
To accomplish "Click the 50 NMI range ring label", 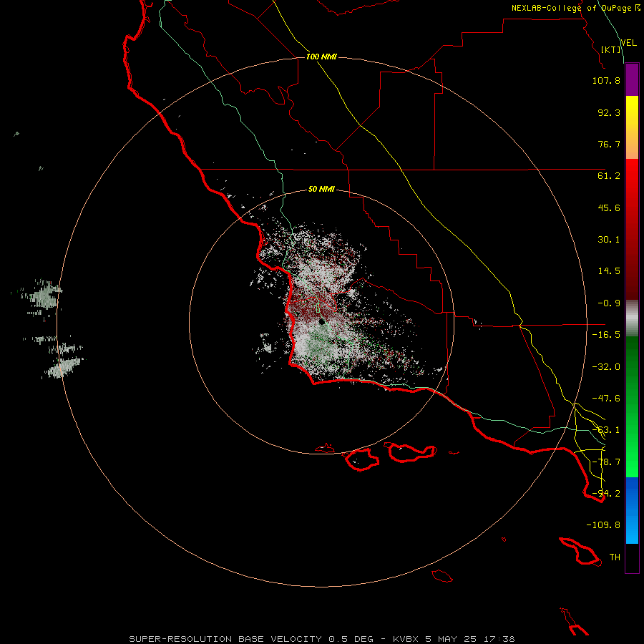I will point(321,189).
